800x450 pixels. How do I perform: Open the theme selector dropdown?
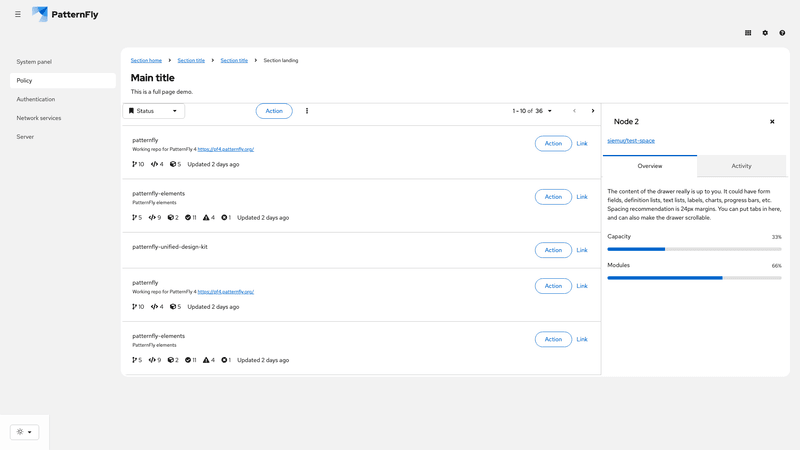(24, 432)
